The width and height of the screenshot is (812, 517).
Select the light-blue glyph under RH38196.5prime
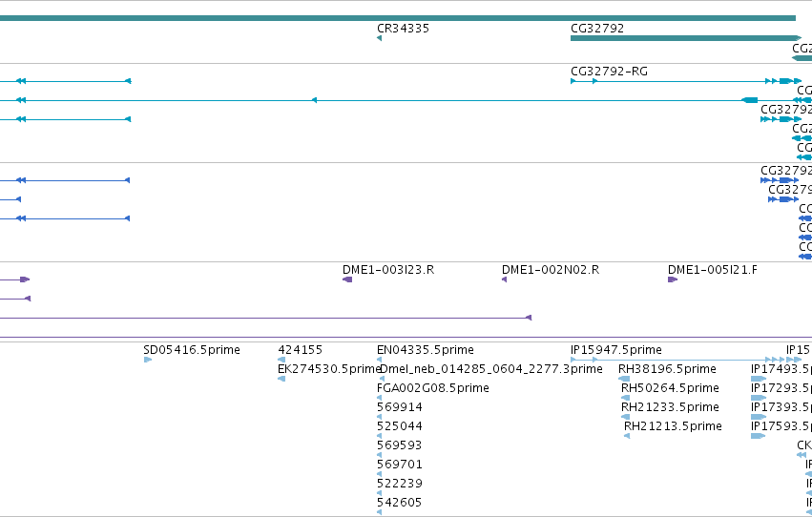tap(624, 379)
